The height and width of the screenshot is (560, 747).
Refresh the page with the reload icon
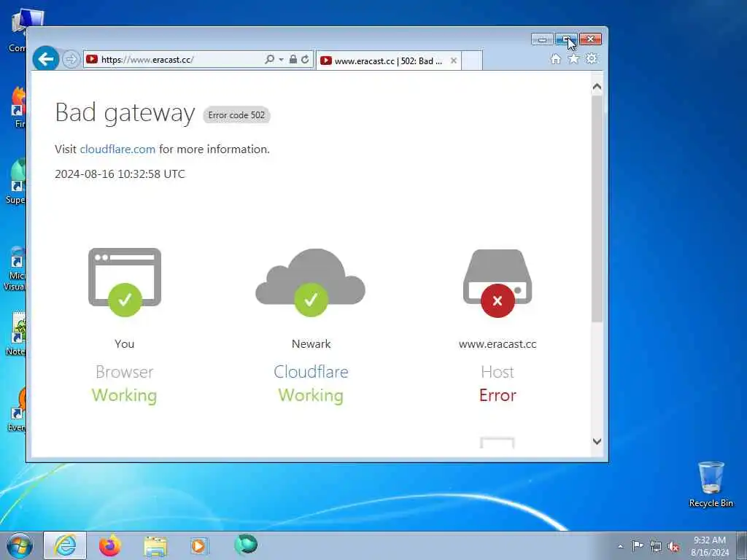click(306, 60)
